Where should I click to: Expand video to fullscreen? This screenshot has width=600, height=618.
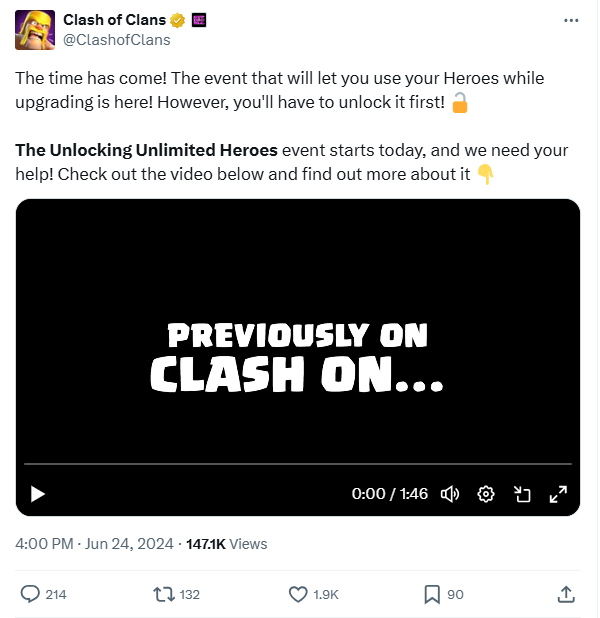[558, 493]
